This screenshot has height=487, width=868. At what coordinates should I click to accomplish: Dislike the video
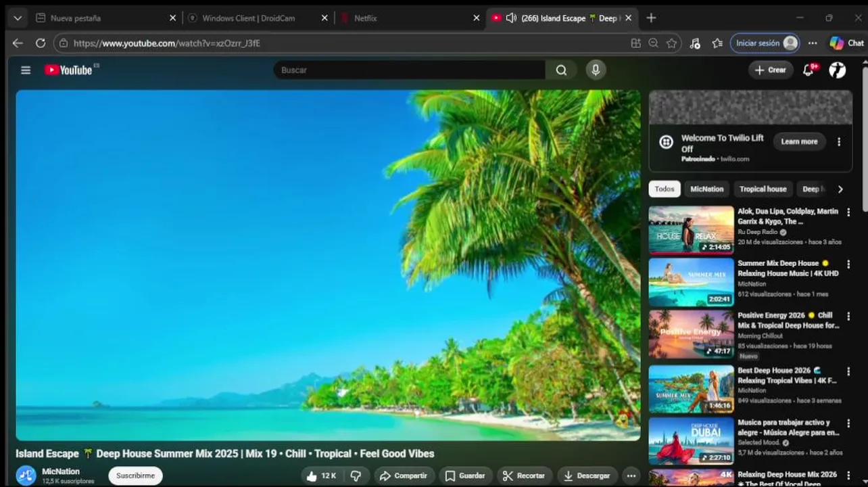pyautogui.click(x=356, y=476)
